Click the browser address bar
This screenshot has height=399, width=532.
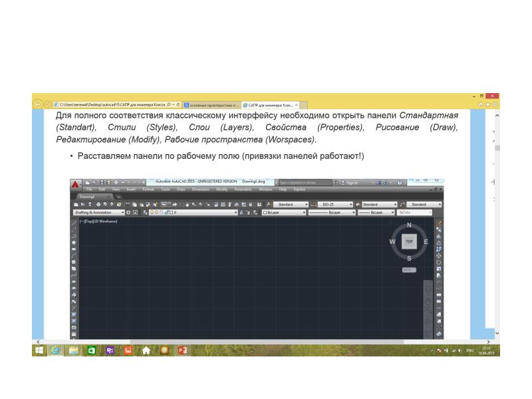click(118, 105)
